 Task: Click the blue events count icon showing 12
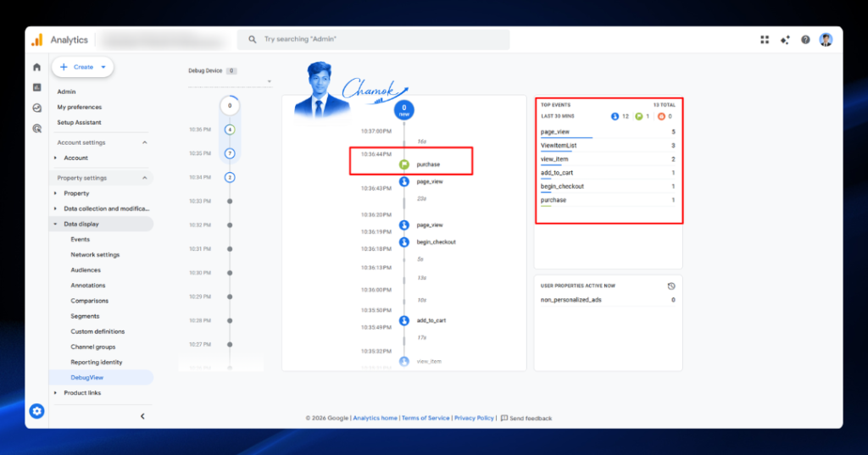click(x=615, y=116)
